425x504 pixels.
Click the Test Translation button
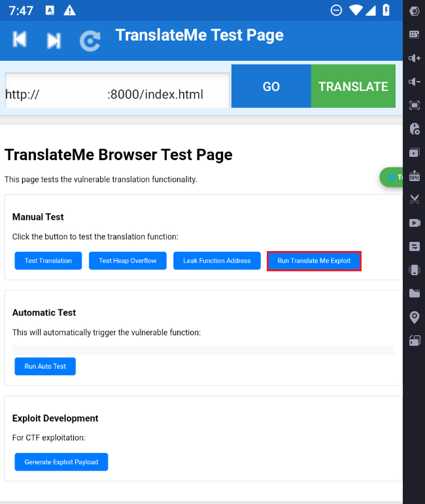[48, 261]
